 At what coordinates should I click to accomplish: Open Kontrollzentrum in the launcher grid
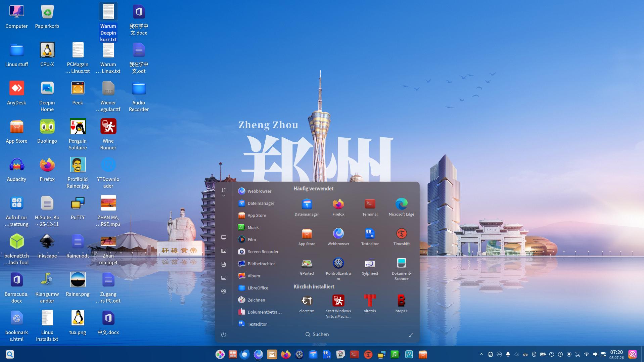click(338, 269)
